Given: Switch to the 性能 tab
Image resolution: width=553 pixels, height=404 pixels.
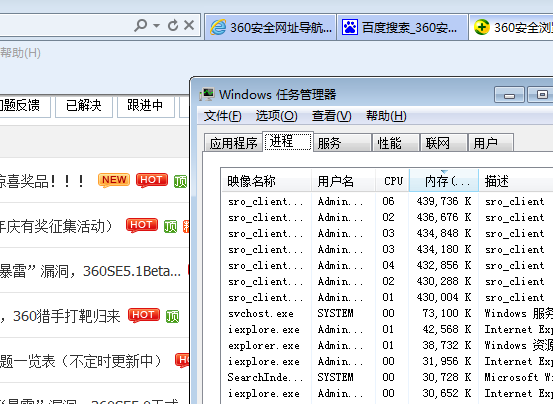Looking at the screenshot, I should tap(396, 143).
